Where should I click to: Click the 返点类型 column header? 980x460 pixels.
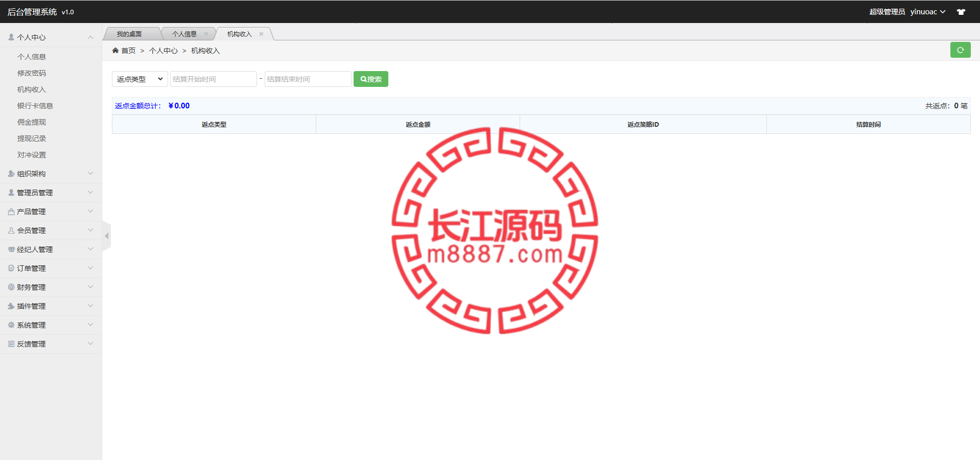pos(214,124)
